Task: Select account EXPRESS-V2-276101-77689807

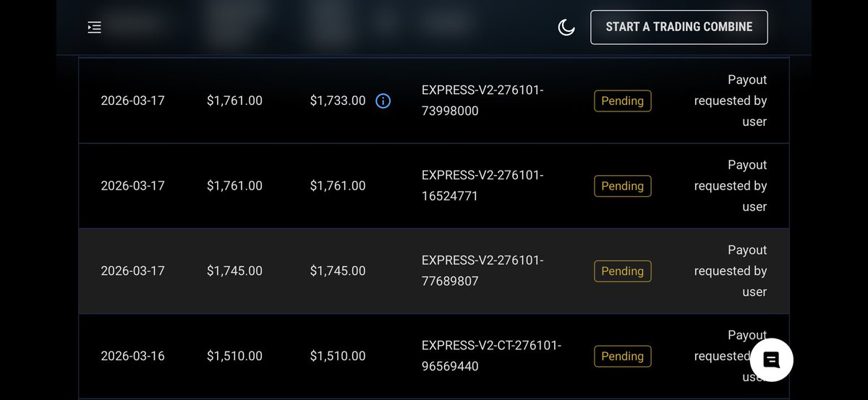Action: tap(482, 271)
